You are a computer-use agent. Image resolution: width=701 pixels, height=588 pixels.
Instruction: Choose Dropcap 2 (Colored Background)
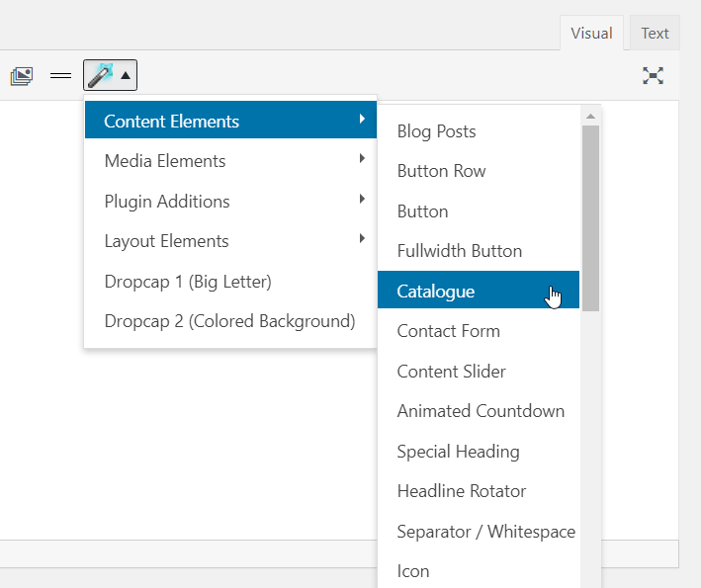click(x=229, y=321)
